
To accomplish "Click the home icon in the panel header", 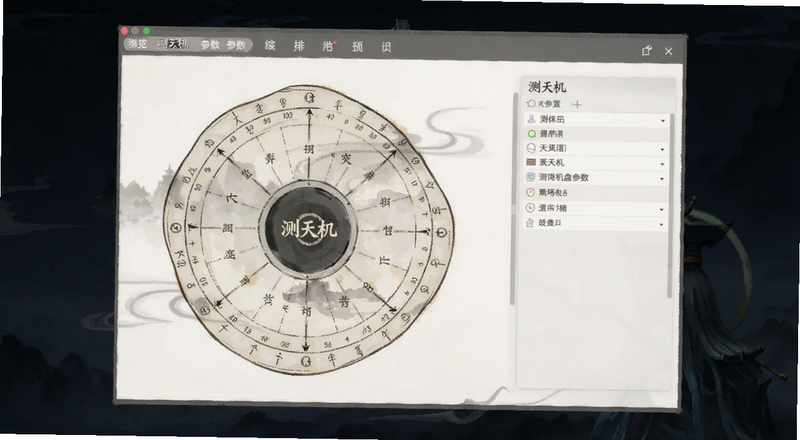I will click(531, 104).
